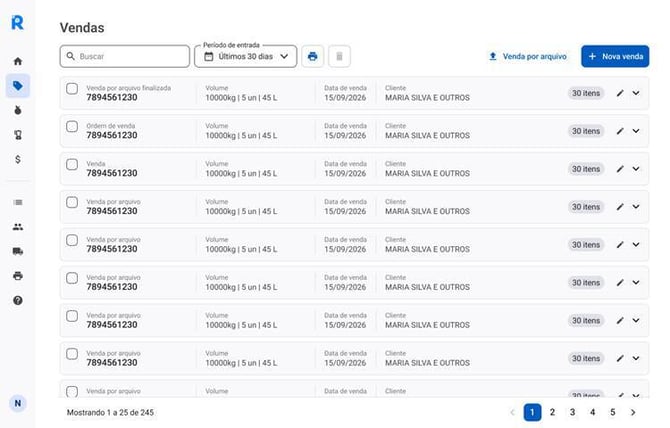Focus the 'Buscar' search field

tap(125, 56)
